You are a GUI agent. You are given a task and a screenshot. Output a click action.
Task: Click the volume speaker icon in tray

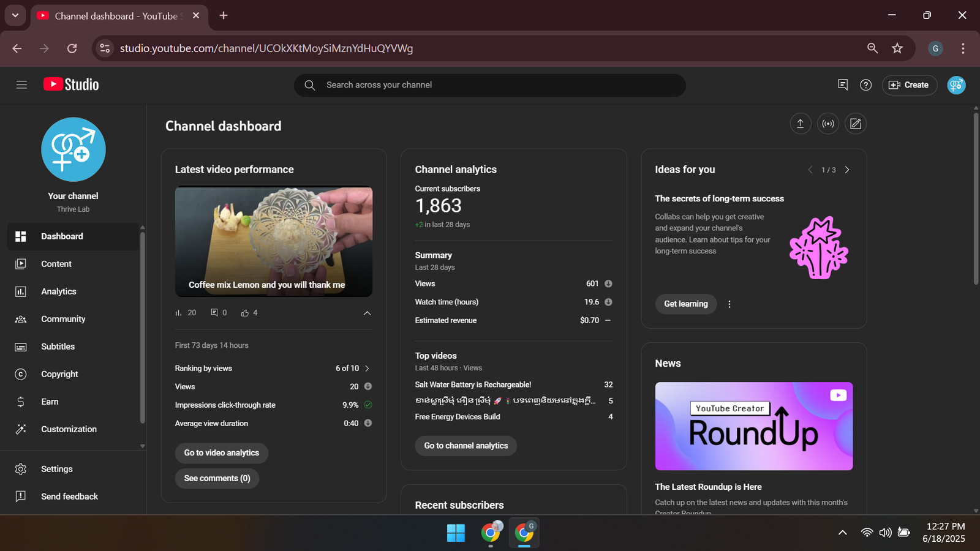point(885,533)
